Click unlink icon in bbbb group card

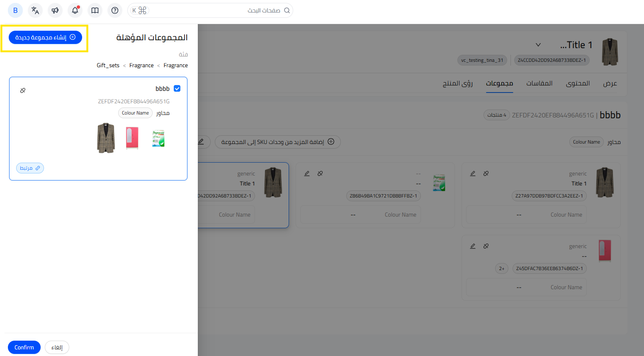tap(23, 90)
